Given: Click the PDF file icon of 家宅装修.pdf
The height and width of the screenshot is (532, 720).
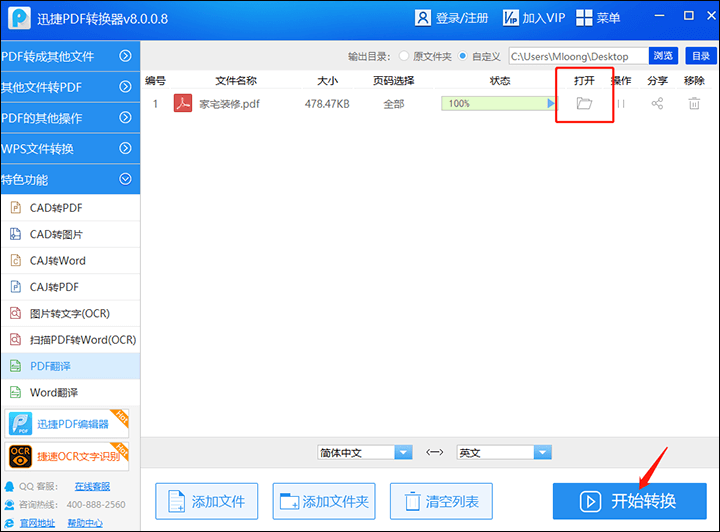Looking at the screenshot, I should tap(183, 103).
